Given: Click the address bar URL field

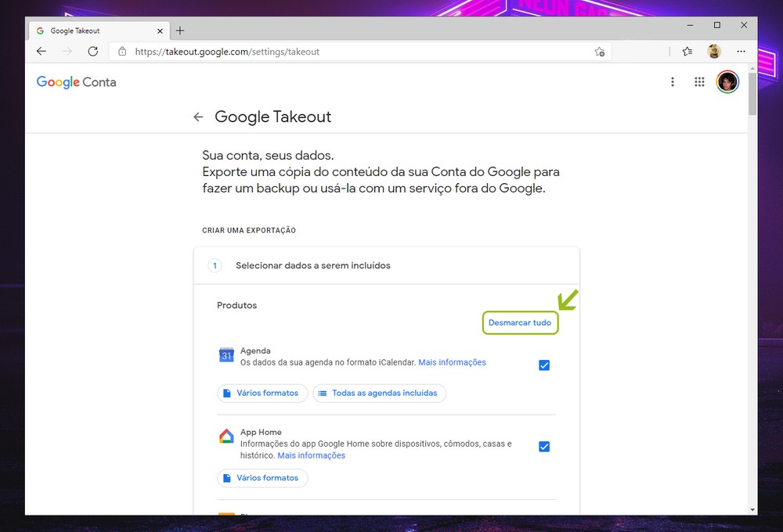Looking at the screenshot, I should click(352, 52).
